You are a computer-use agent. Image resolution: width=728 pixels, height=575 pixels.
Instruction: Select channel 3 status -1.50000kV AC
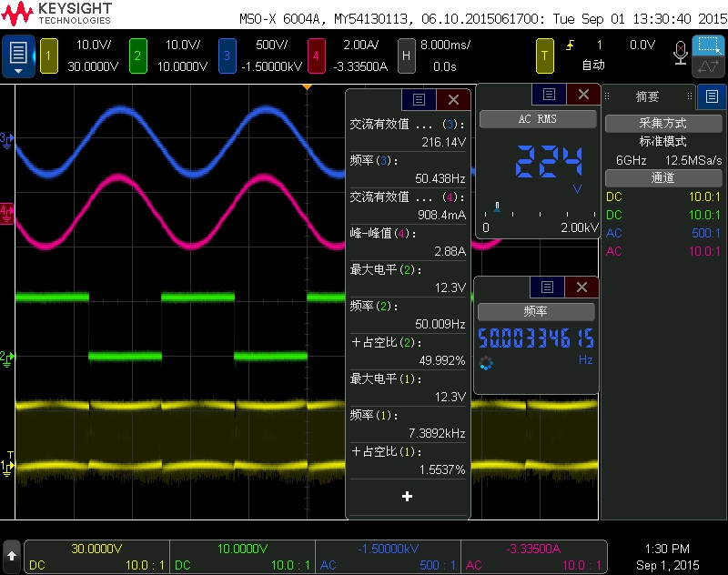coord(389,557)
